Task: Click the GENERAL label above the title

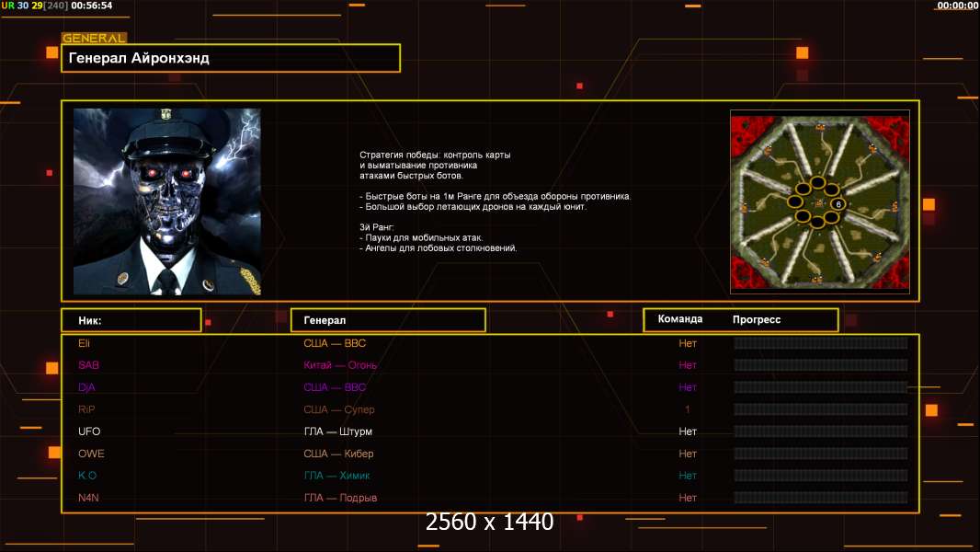Action: point(94,38)
